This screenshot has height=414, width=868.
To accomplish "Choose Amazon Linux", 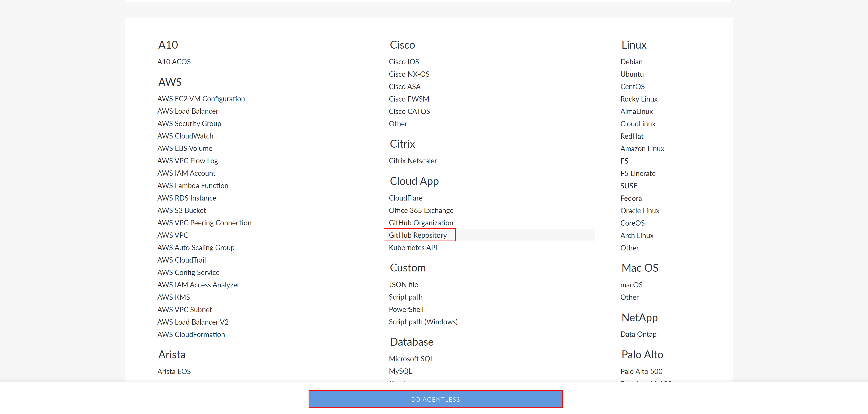I will [x=642, y=149].
